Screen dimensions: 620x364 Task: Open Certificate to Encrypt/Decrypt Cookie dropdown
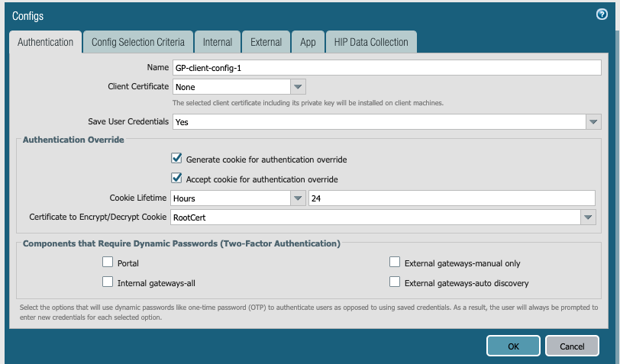pos(588,217)
